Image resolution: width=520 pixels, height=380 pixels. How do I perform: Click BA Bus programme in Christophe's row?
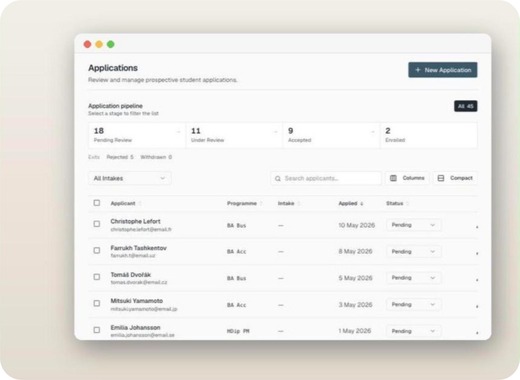tap(236, 226)
